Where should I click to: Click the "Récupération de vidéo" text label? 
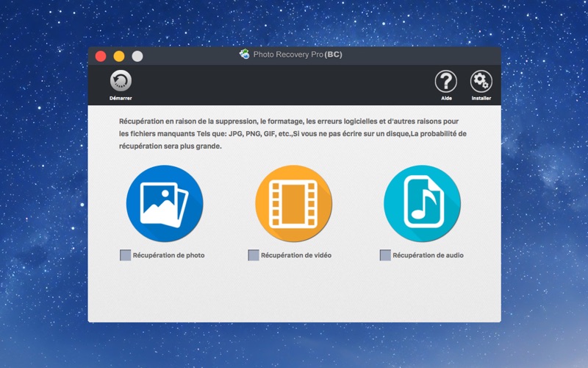point(296,255)
